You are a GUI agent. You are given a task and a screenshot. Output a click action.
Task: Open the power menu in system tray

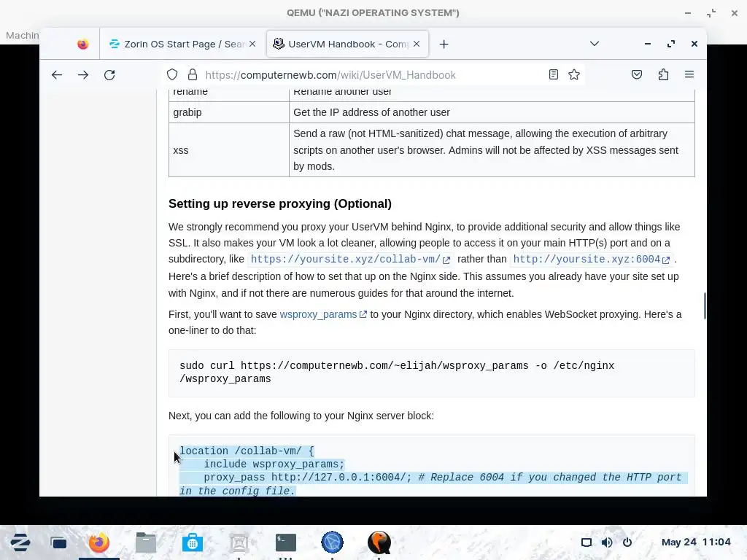pyautogui.click(x=627, y=542)
